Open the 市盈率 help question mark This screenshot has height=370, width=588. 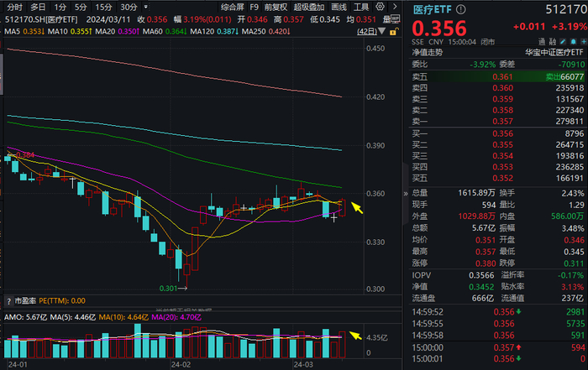8,301
